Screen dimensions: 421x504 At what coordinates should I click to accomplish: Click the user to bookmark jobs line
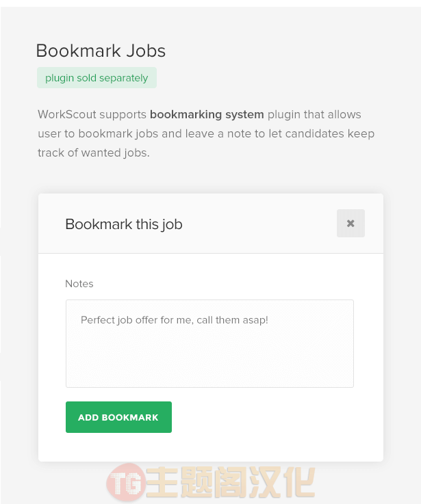pyautogui.click(x=206, y=134)
